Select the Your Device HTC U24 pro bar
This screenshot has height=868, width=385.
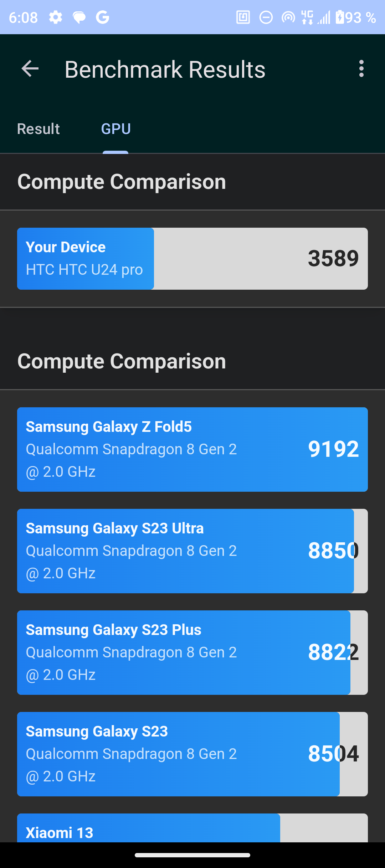192,258
